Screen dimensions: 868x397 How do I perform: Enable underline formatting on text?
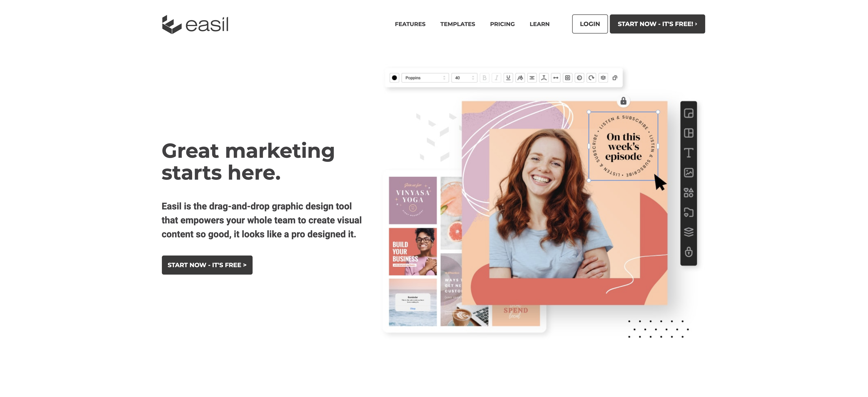pos(509,77)
